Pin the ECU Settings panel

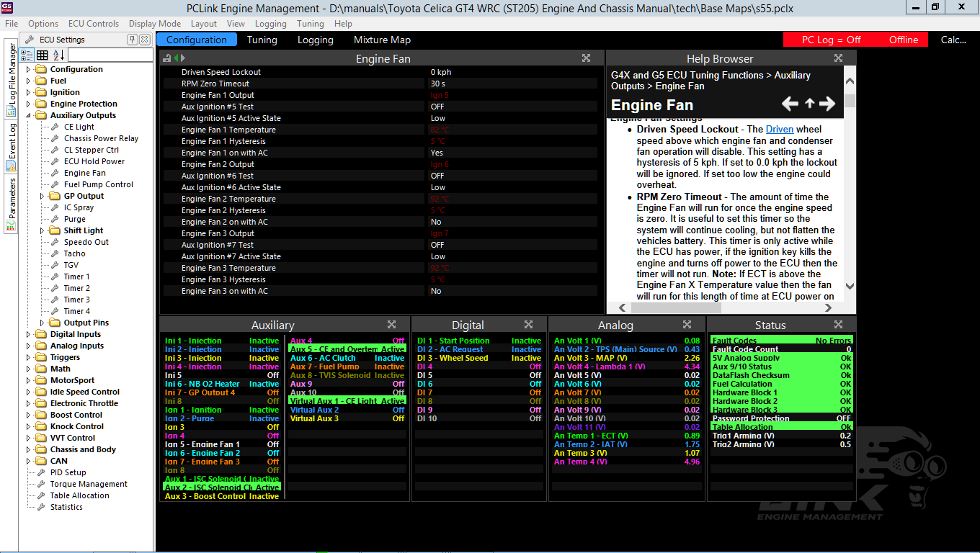[x=133, y=40]
